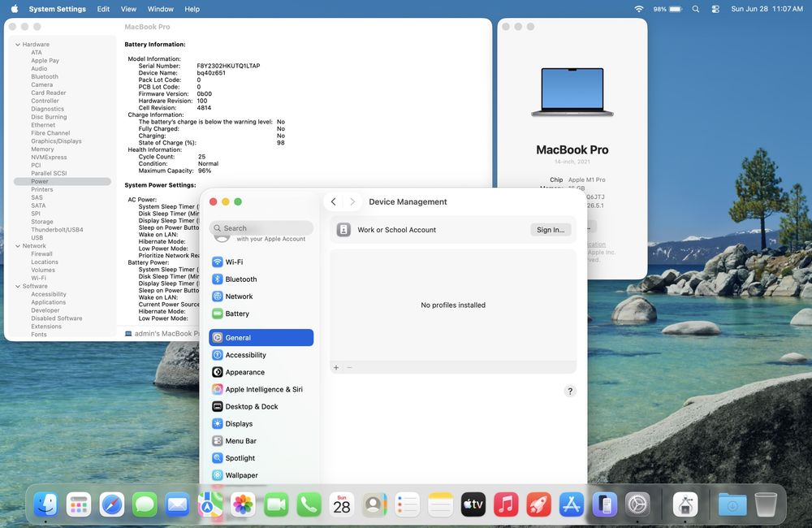Collapse the Software section in System Information

(18, 286)
